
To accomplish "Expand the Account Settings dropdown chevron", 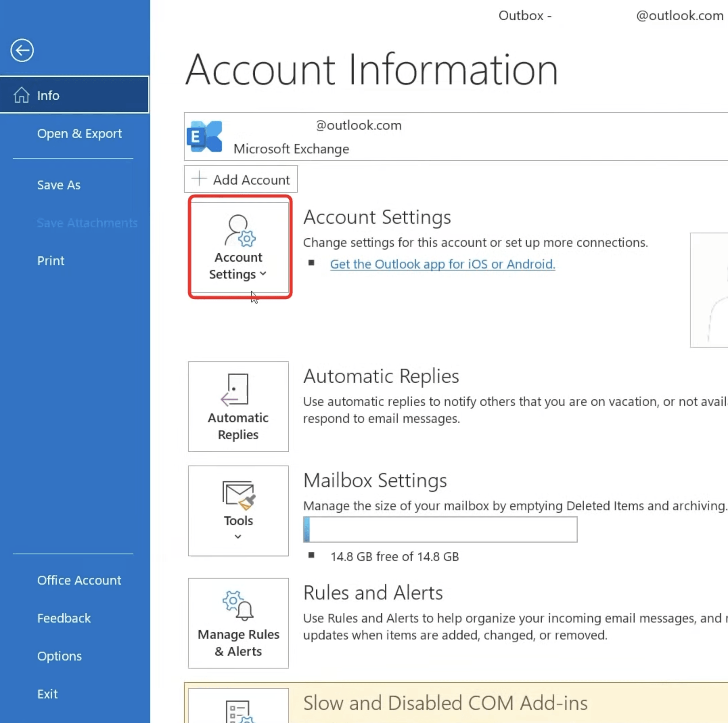I will pos(263,273).
